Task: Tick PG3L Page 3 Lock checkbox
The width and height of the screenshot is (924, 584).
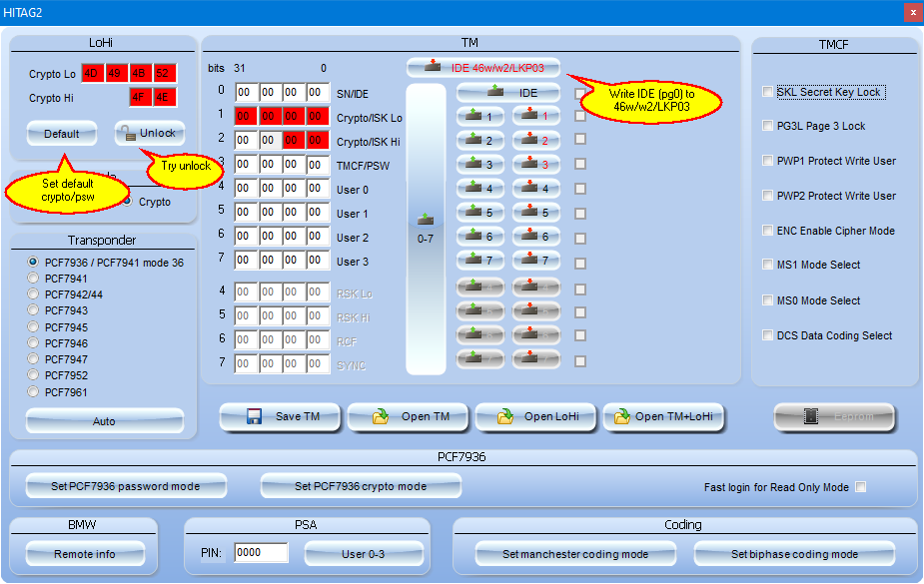Action: pyautogui.click(x=767, y=126)
